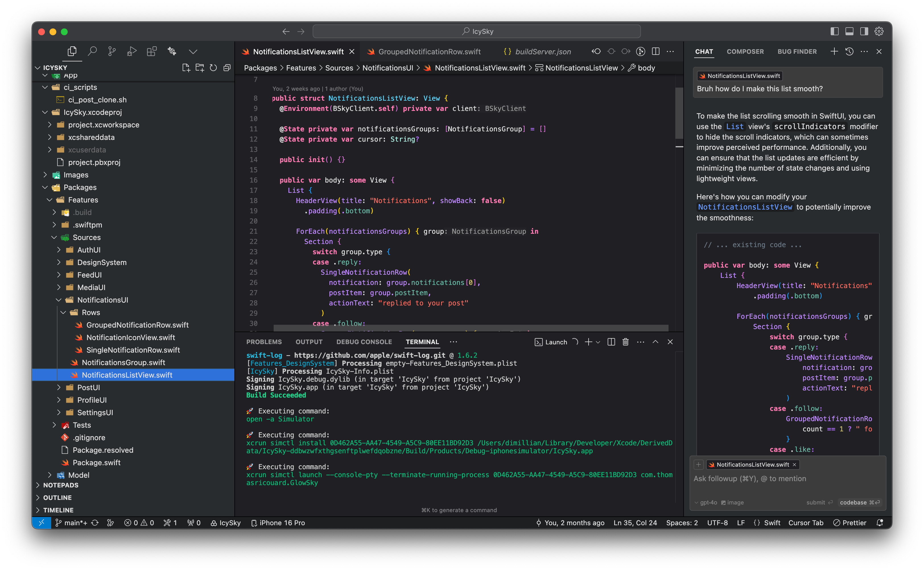Image resolution: width=924 pixels, height=571 pixels.
Task: Kill the terminal with trash icon
Action: coord(626,342)
